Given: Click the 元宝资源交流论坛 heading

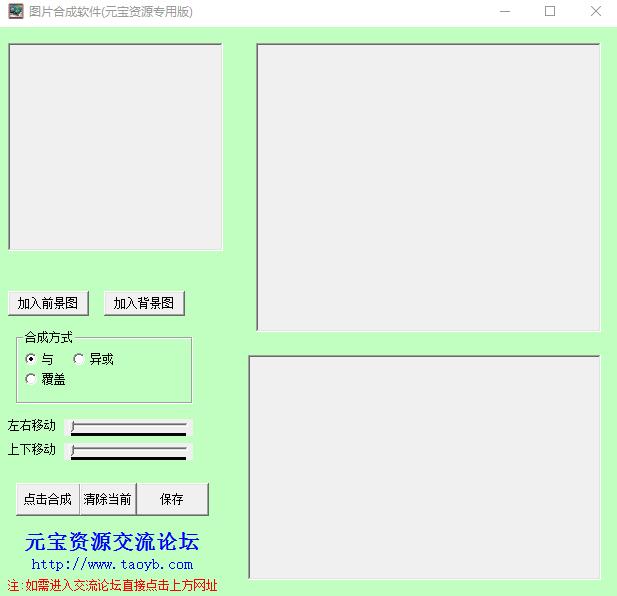Looking at the screenshot, I should (x=112, y=542).
